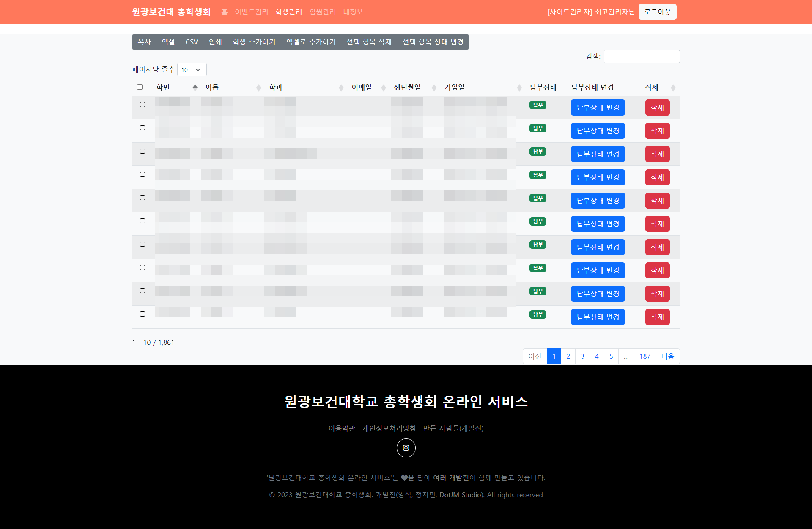Export the table with the 엑셀 button
Image resolution: width=812 pixels, height=529 pixels.
pyautogui.click(x=168, y=42)
